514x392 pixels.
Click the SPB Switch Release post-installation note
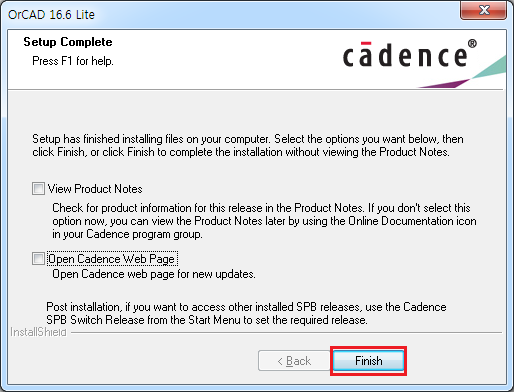tap(246, 313)
